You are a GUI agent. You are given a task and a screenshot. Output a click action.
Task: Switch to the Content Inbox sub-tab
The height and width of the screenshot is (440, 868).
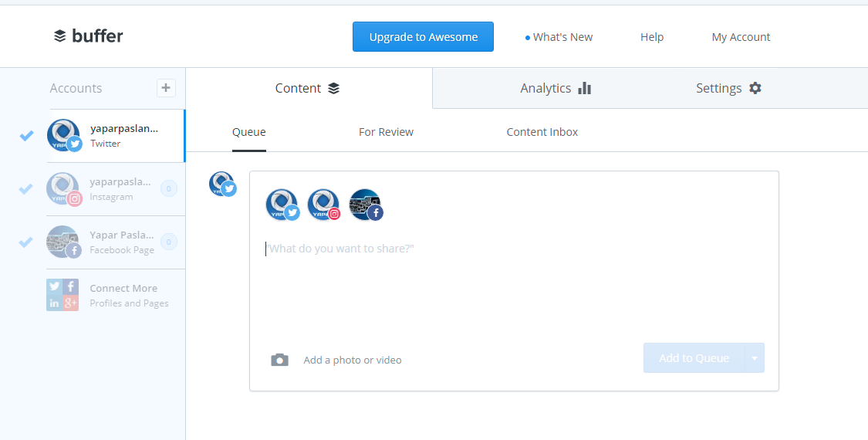(x=542, y=132)
